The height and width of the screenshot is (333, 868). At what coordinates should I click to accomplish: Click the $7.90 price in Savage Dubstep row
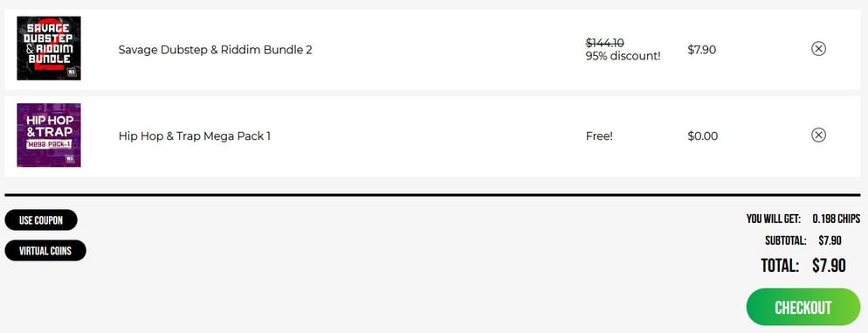[x=701, y=50]
